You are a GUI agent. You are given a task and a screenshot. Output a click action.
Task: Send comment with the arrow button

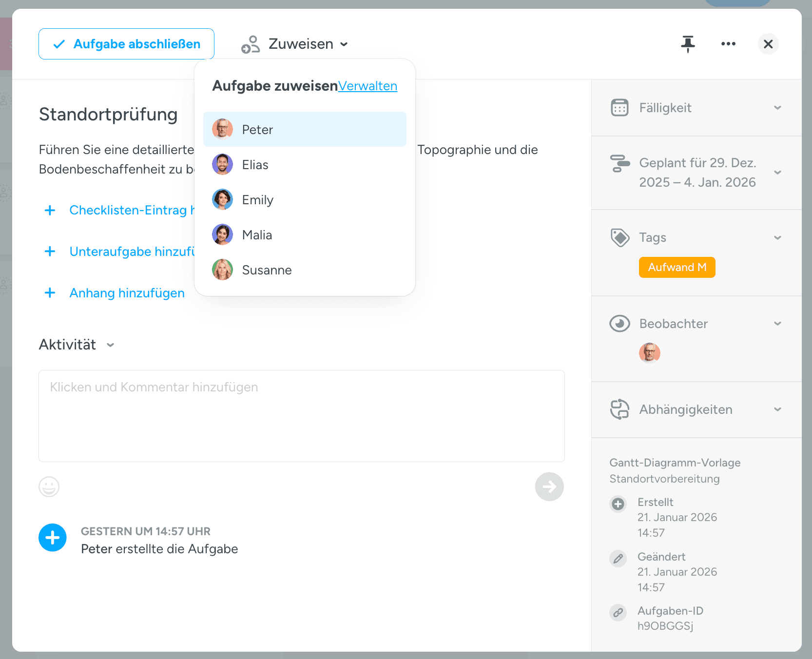click(549, 486)
